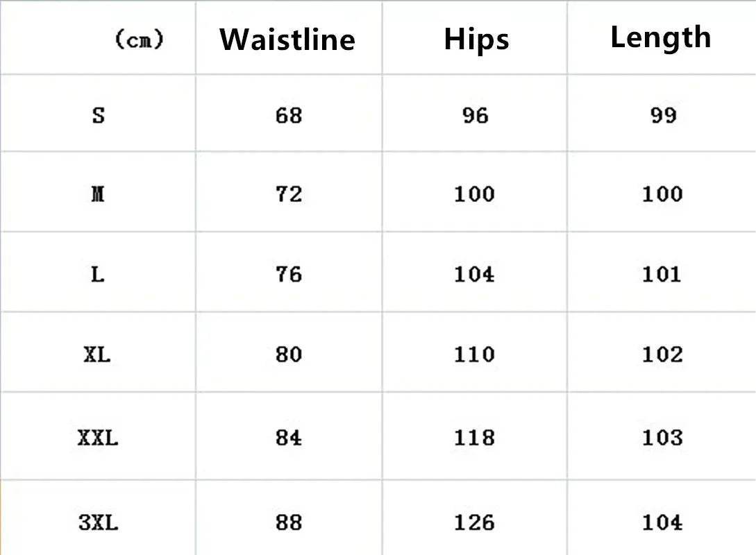Select the S size row label

click(99, 115)
